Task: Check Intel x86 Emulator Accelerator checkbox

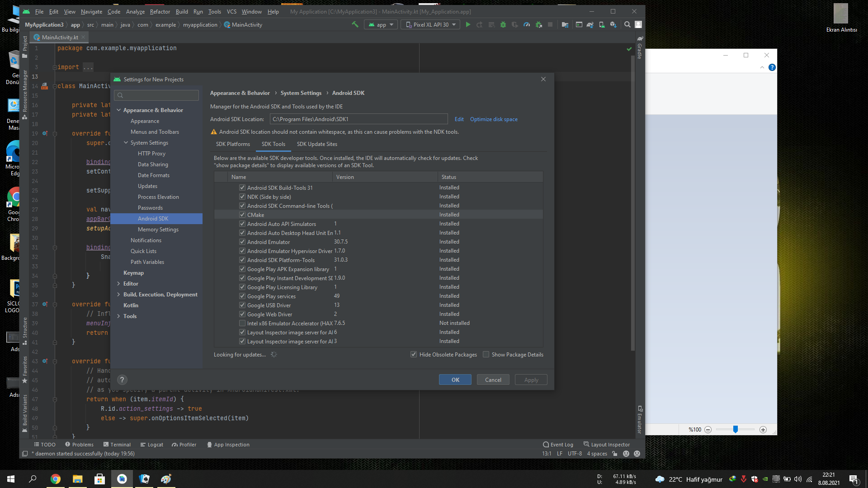Action: [242, 324]
